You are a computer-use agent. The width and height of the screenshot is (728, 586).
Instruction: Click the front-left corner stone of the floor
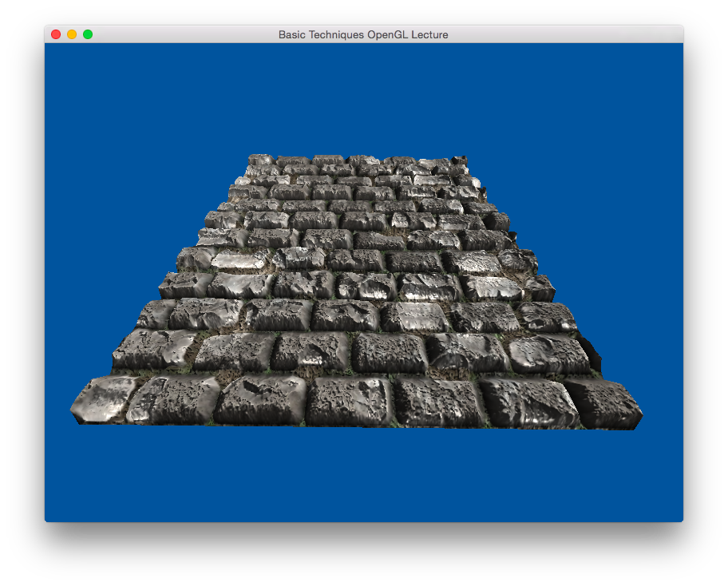100,399
